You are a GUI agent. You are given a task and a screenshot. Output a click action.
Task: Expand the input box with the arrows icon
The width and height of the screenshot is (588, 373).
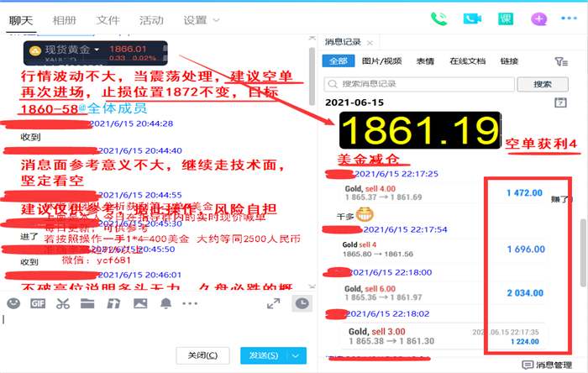(273, 303)
